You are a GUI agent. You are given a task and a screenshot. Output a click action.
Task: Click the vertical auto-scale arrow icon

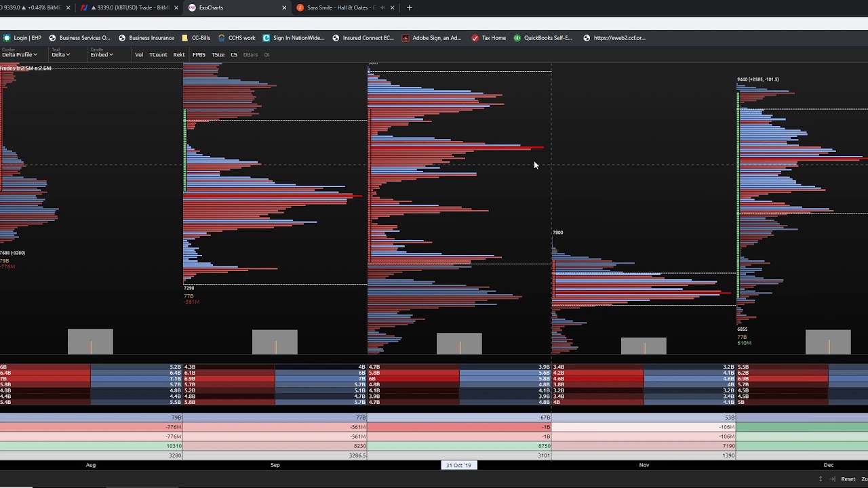pos(821,479)
